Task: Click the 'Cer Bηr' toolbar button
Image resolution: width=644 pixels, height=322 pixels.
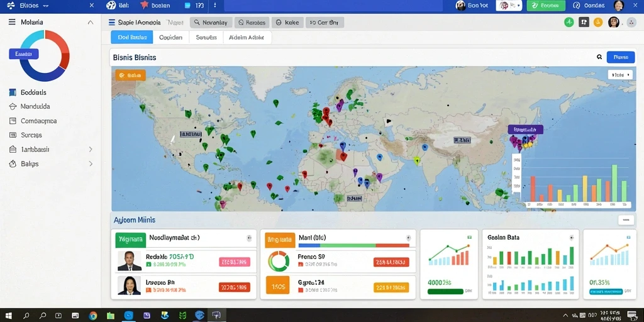Action: 325,23
